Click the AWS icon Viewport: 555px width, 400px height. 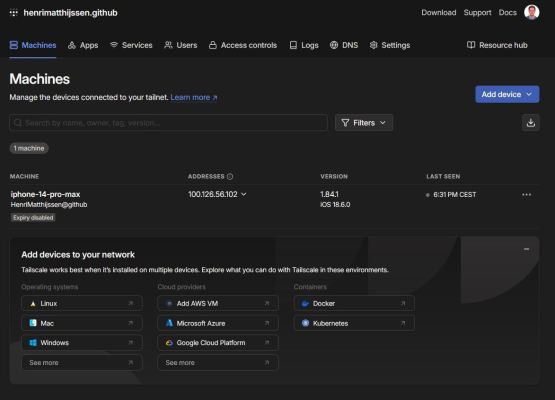(x=169, y=303)
